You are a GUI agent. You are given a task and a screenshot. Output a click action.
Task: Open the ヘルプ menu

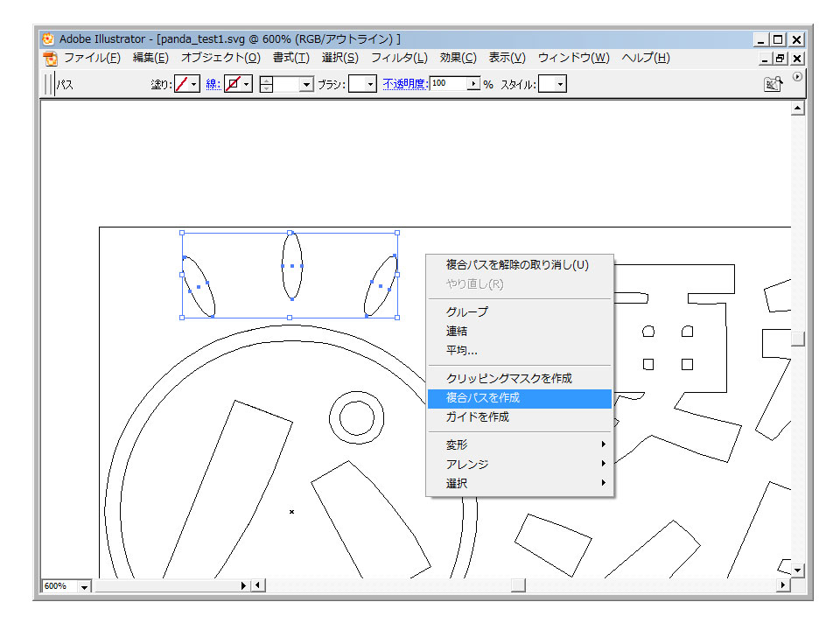(646, 58)
